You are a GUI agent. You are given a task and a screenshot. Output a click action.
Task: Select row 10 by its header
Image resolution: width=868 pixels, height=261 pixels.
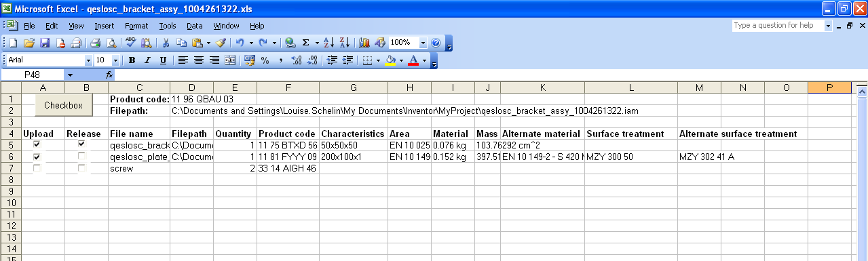tap(11, 203)
